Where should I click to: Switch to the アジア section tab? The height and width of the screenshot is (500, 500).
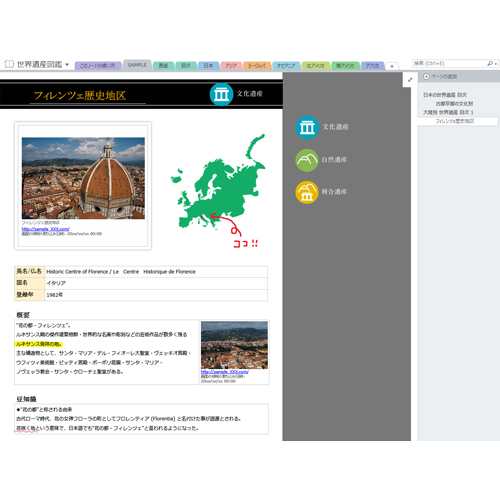tap(231, 66)
